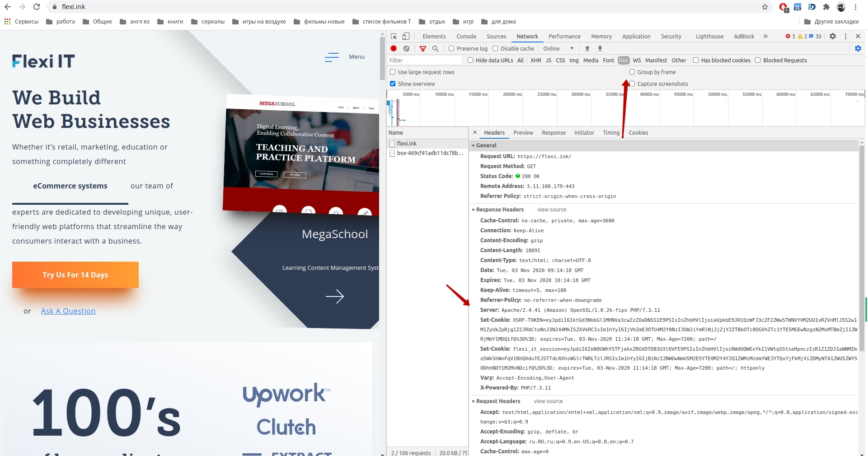Select the box-469cf41adb11dc78b request row
The width and height of the screenshot is (868, 456).
tap(427, 153)
